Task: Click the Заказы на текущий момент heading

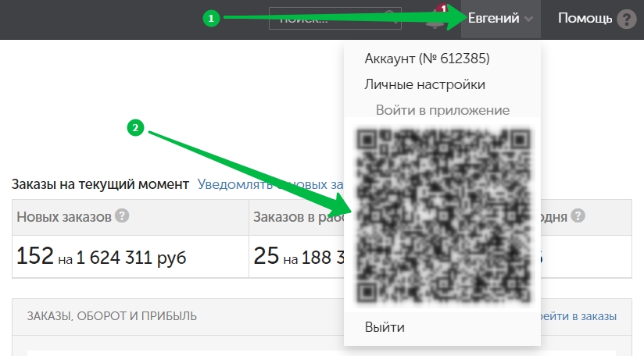Action: 100,184
